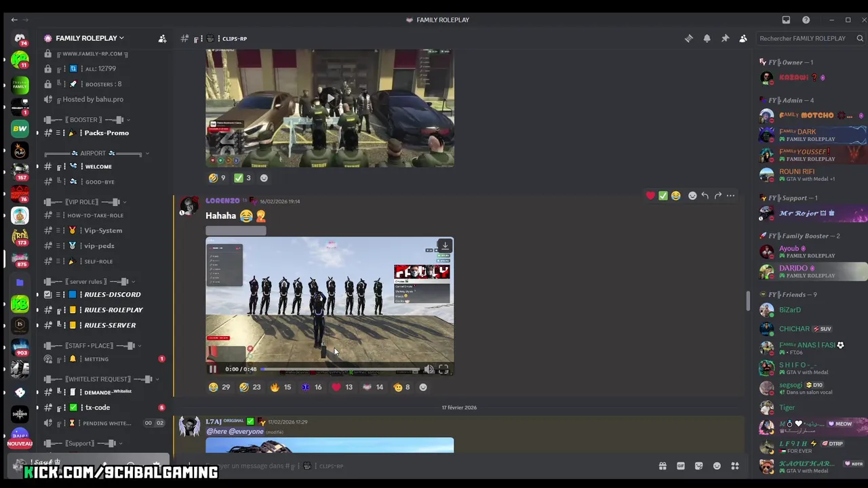Collapse the VIP ROLE category

(85, 202)
